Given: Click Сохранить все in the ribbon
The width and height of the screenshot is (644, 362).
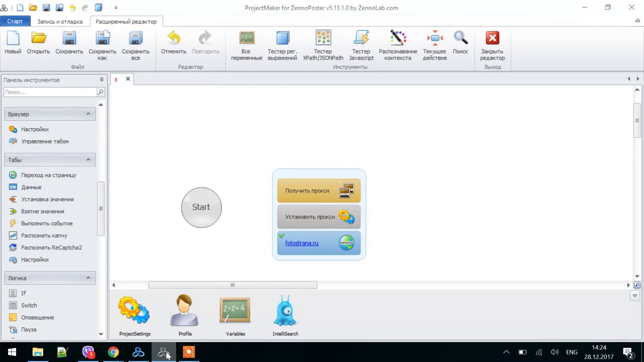Looking at the screenshot, I should 135,46.
